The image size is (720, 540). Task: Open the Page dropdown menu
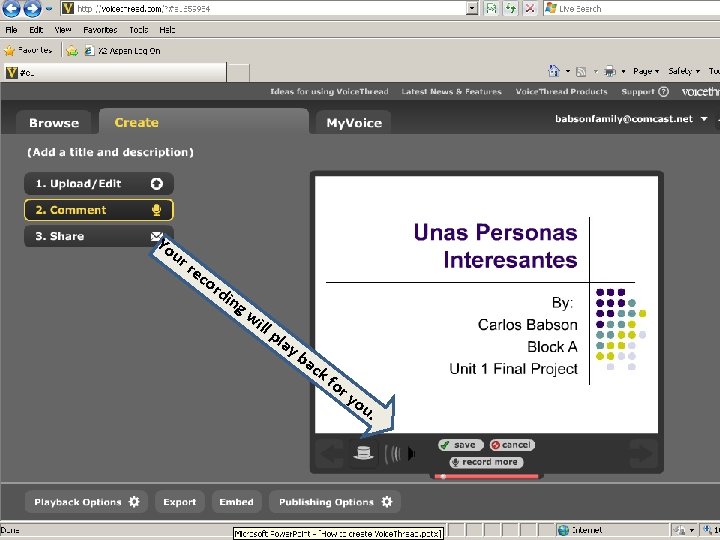point(646,71)
